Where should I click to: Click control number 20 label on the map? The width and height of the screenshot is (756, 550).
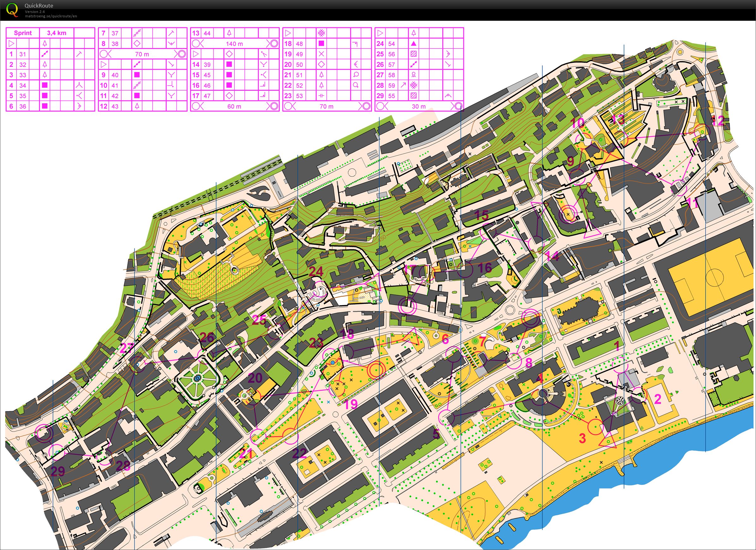pos(255,378)
